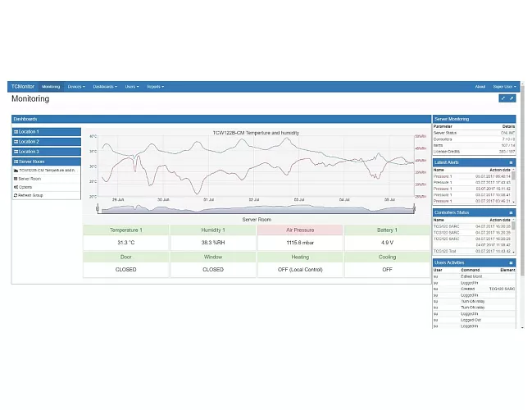Open the Dashboards dropdown menu
The height and width of the screenshot is (410, 532).
pos(105,86)
